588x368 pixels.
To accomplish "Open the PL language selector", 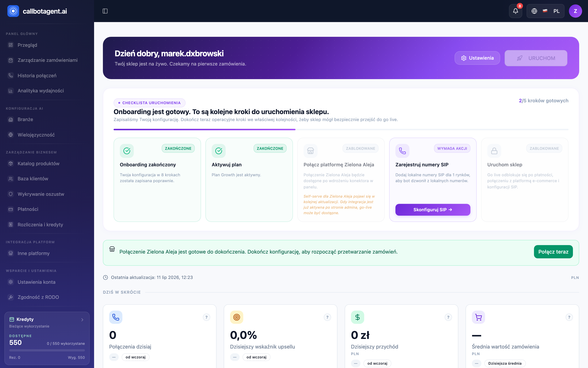I will click(x=545, y=11).
